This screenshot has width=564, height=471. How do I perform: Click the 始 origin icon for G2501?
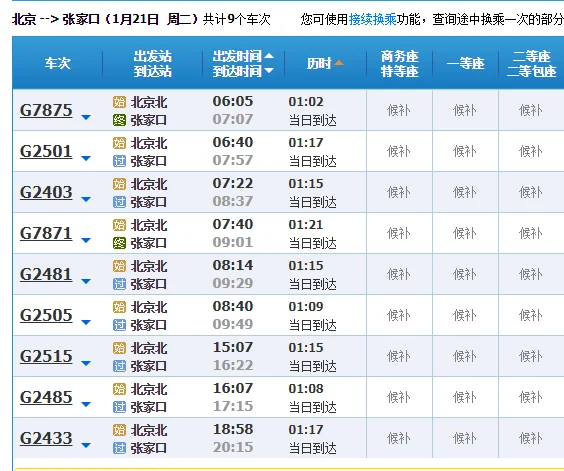[x=119, y=143]
